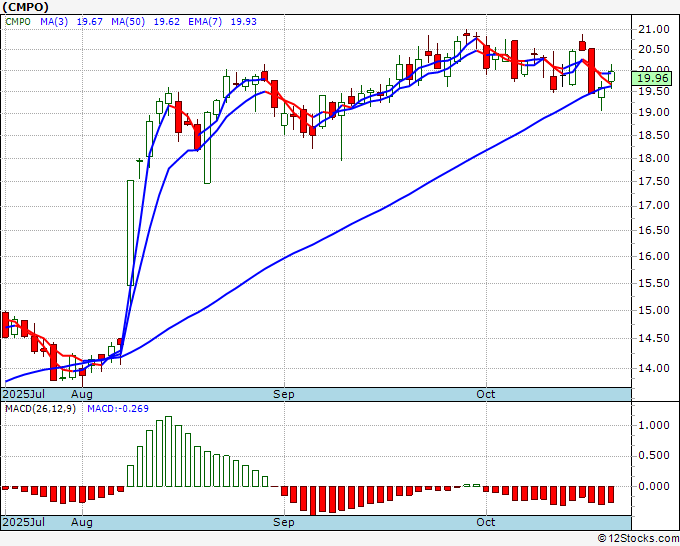Click the 16.50 price axis label
680x546 pixels.
[x=654, y=230]
